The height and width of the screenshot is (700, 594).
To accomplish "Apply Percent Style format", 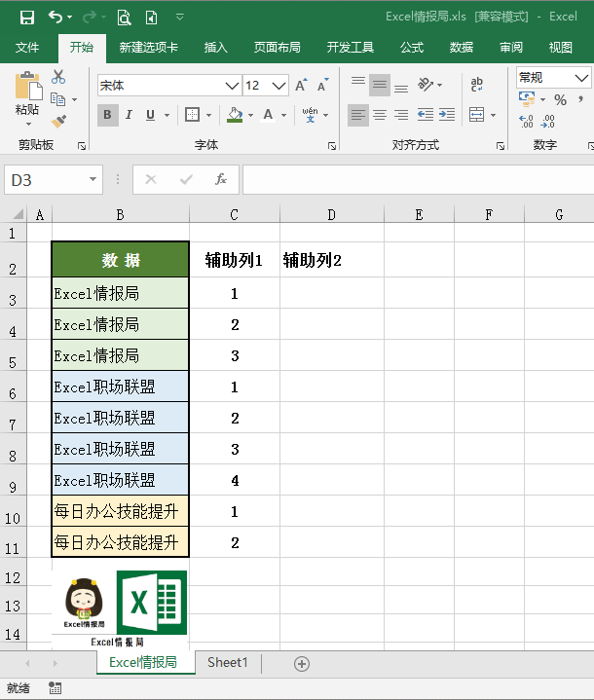I will [x=560, y=99].
